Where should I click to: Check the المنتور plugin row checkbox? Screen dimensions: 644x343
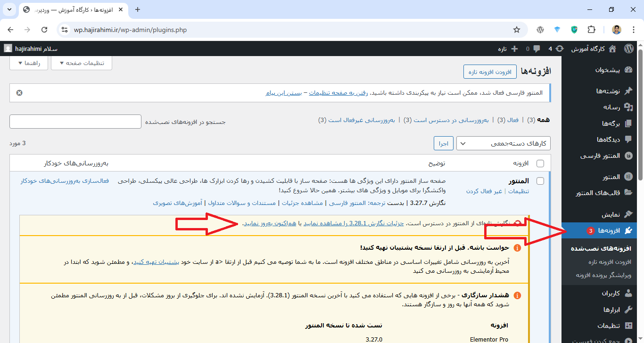tap(540, 181)
